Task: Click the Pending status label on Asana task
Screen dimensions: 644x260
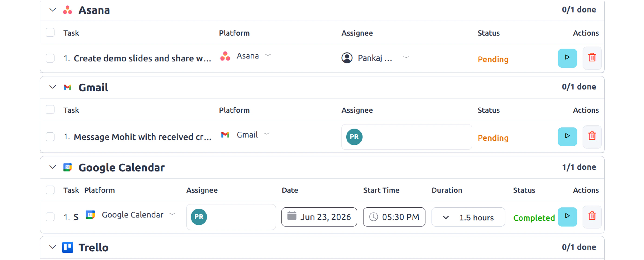Action: coord(493,59)
